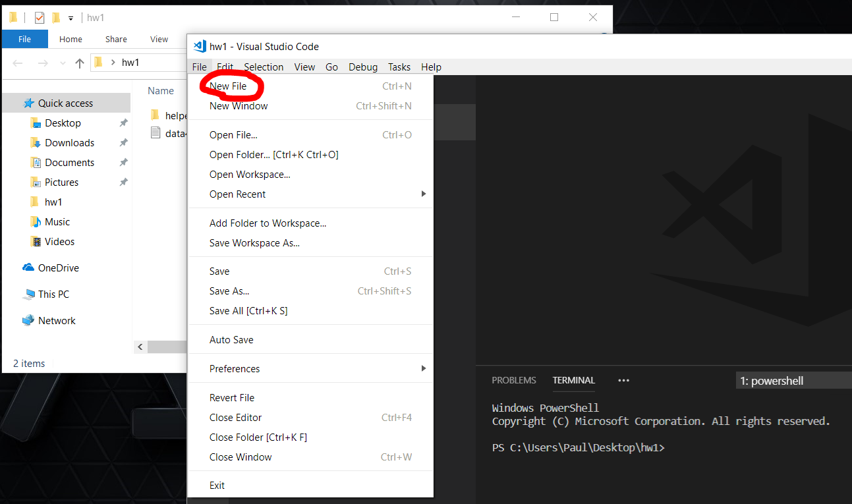The width and height of the screenshot is (852, 504).
Task: Select Open Folder... menu entry
Action: click(310, 155)
